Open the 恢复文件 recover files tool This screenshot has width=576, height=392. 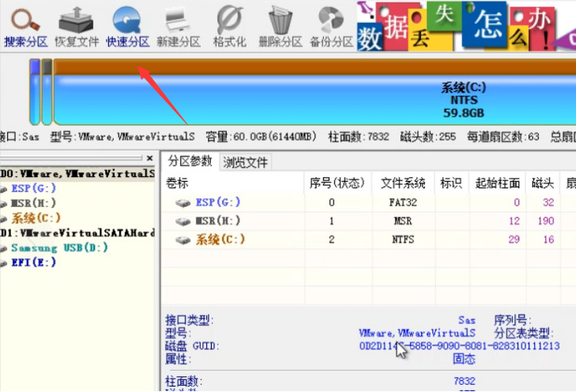pos(77,27)
